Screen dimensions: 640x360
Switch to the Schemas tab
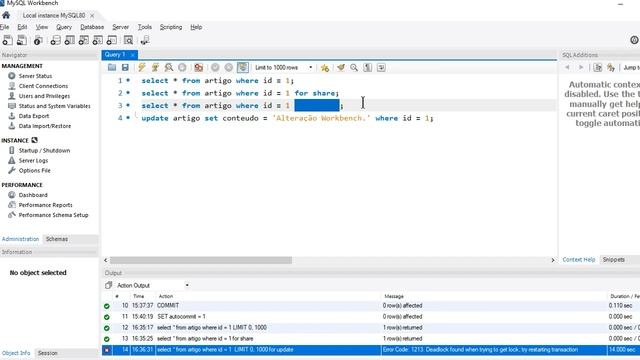pos(57,239)
